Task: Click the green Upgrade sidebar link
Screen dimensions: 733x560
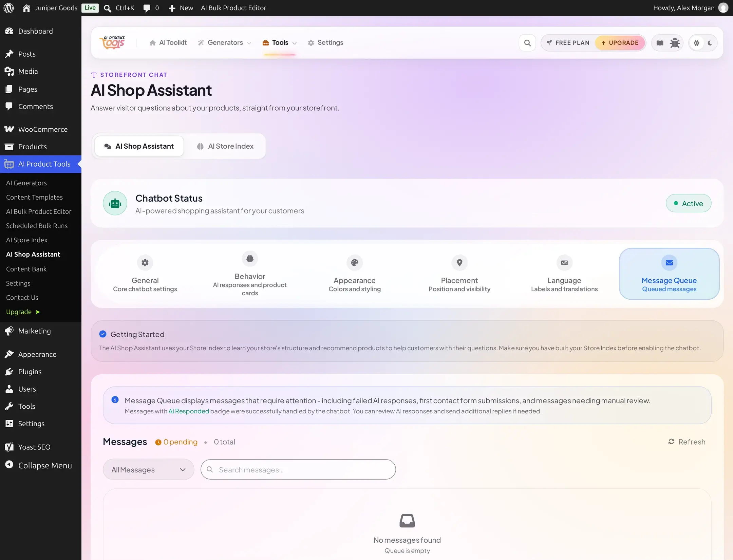Action: [23, 312]
